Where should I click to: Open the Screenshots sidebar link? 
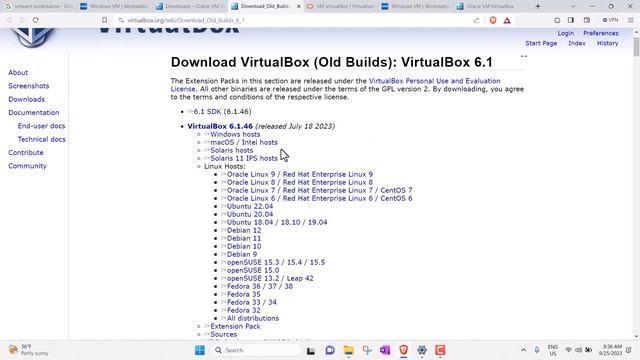pyautogui.click(x=29, y=86)
